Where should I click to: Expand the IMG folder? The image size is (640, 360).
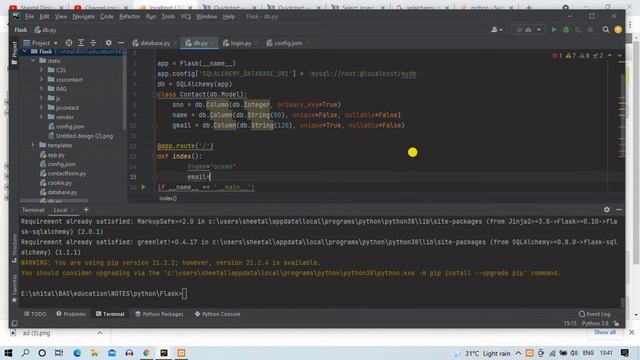click(x=41, y=89)
